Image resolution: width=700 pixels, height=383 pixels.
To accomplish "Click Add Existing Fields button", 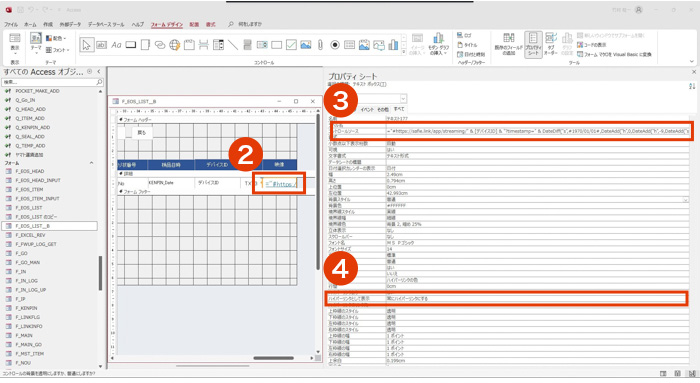I will 509,44.
